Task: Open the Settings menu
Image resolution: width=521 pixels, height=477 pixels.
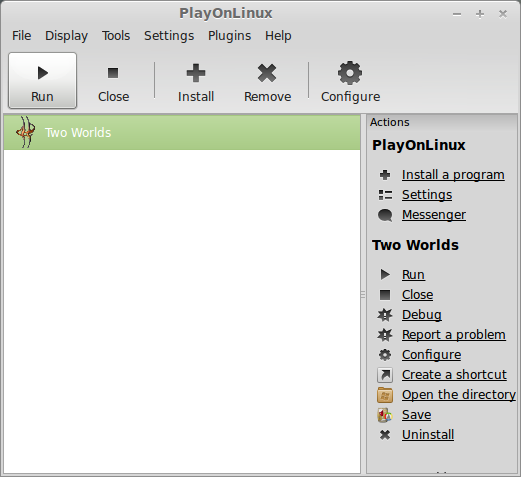Action: click(x=169, y=36)
